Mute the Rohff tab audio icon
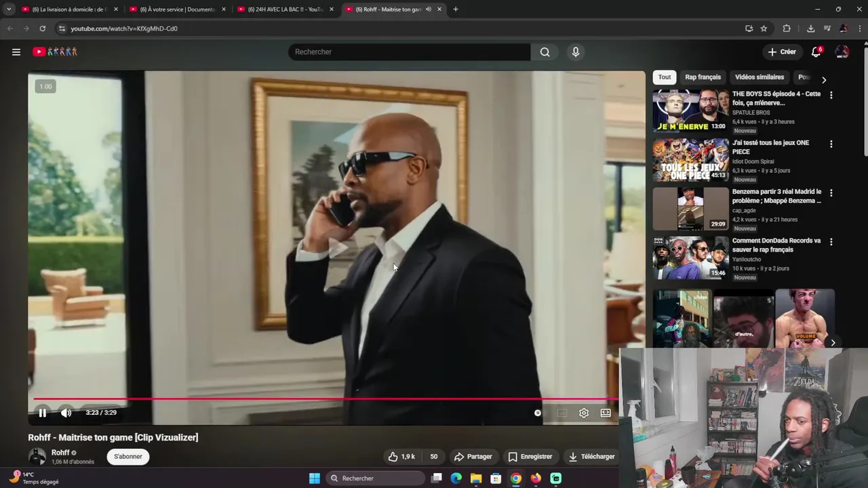Image resolution: width=868 pixels, height=488 pixels. tap(428, 9)
